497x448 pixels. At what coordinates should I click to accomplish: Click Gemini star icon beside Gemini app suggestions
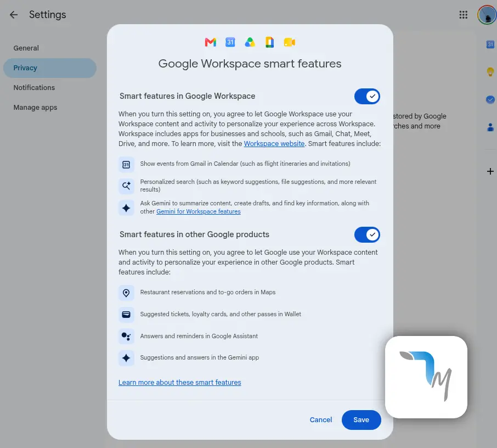126,358
